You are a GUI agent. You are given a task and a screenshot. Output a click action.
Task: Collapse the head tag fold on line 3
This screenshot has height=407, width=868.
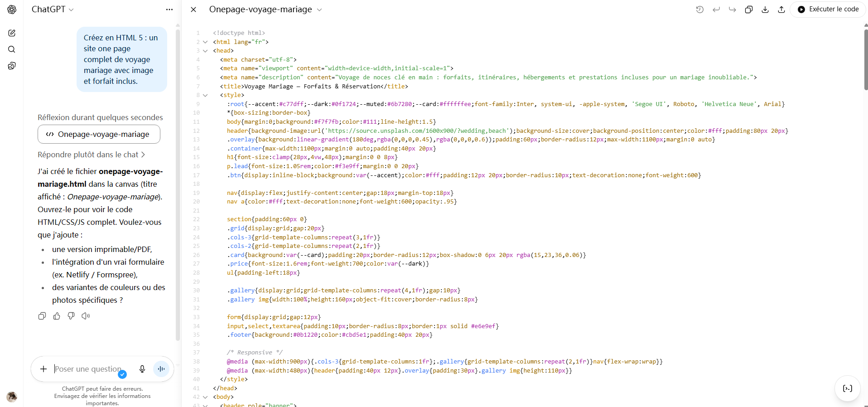tap(205, 51)
